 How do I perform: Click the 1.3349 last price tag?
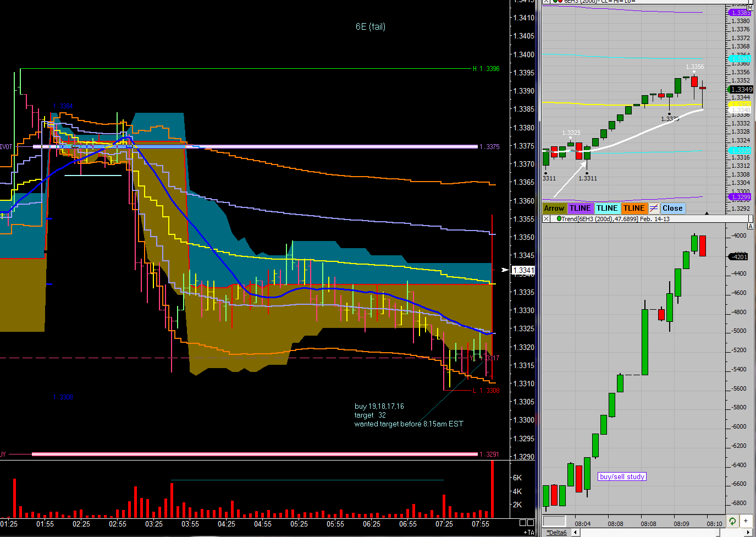pos(741,90)
